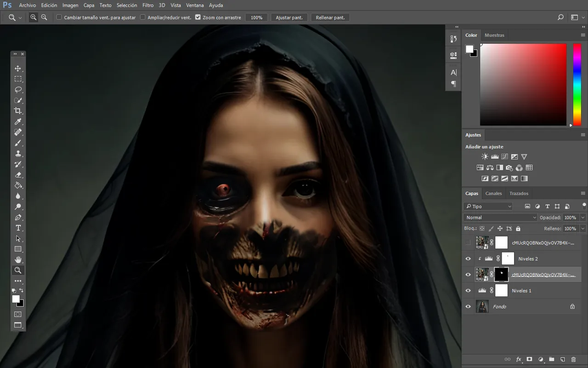588x368 pixels.
Task: Open the Filtro menu
Action: pyautogui.click(x=148, y=6)
